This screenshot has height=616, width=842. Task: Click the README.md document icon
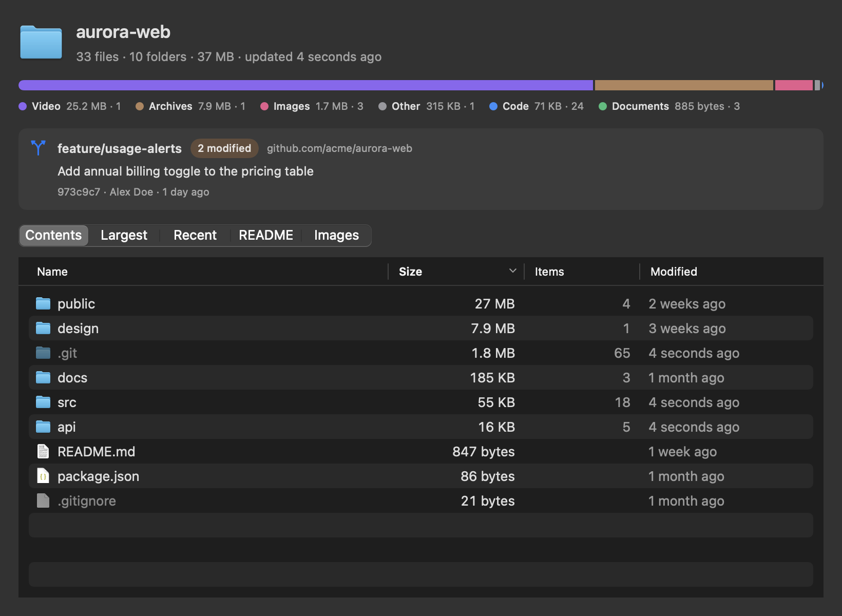coord(43,451)
